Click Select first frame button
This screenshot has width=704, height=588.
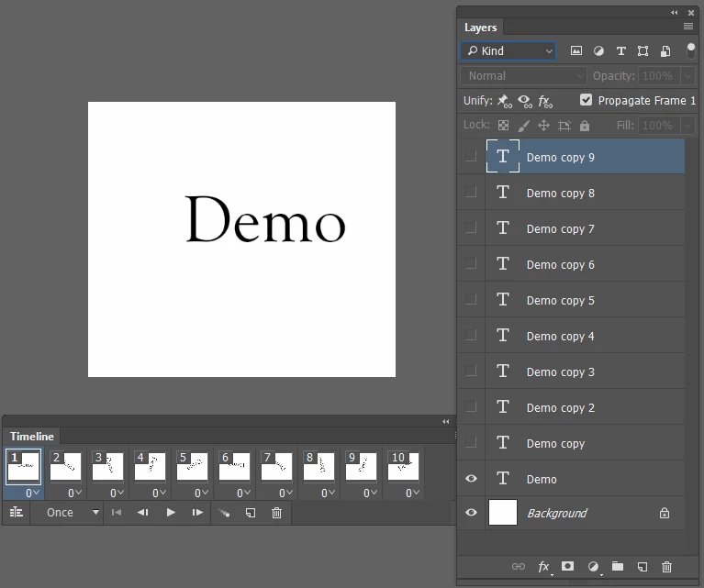117,512
